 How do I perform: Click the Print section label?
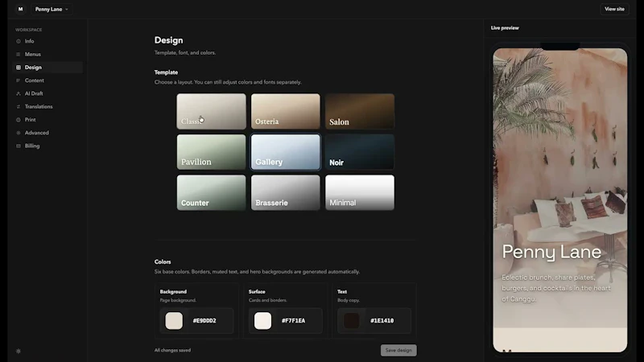coord(30,120)
